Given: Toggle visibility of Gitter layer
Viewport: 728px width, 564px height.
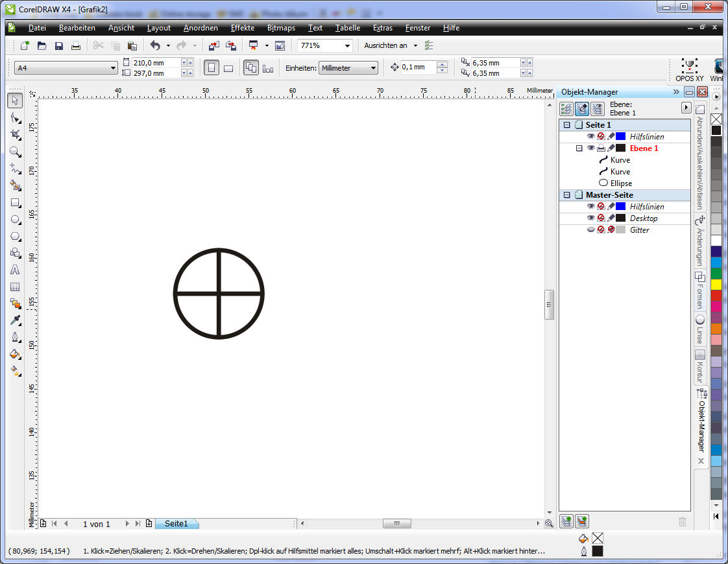Looking at the screenshot, I should (x=590, y=230).
